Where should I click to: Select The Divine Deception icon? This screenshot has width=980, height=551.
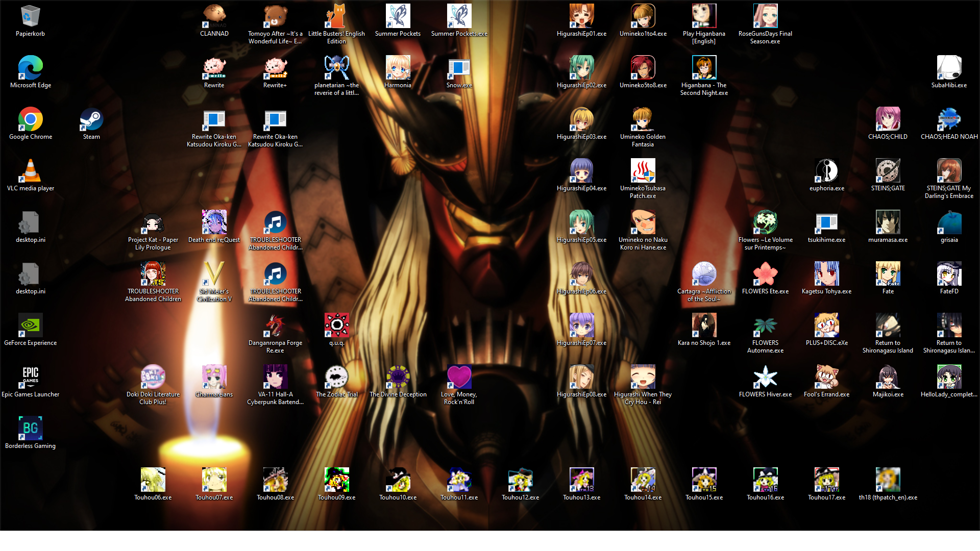click(398, 377)
